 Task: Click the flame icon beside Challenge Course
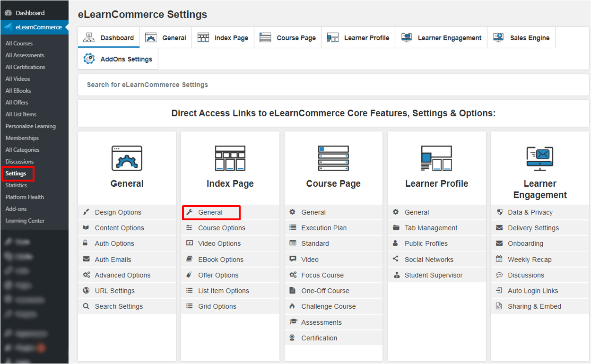tap(293, 306)
